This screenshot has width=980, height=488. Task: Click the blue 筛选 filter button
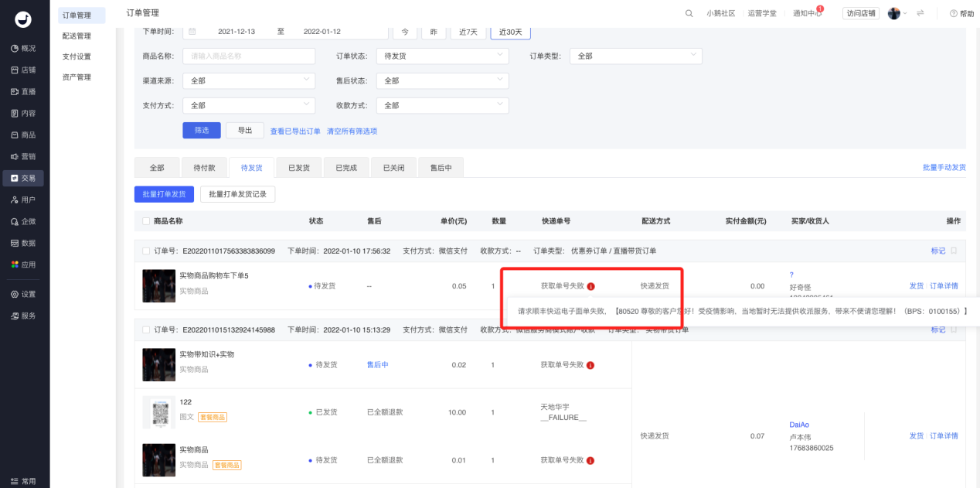(202, 130)
